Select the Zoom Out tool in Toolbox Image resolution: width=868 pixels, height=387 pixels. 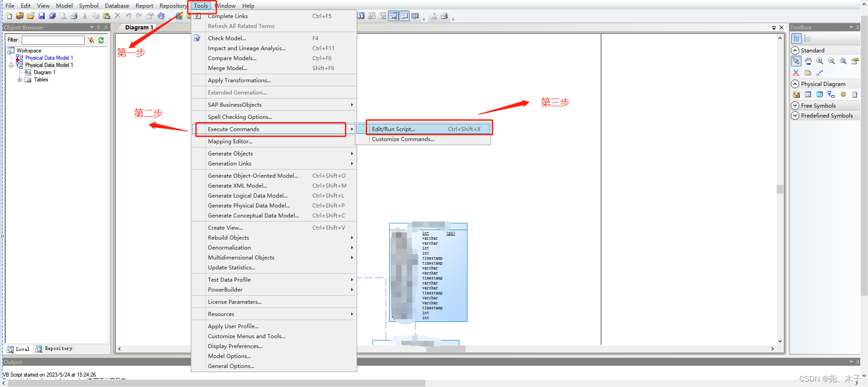pos(831,61)
